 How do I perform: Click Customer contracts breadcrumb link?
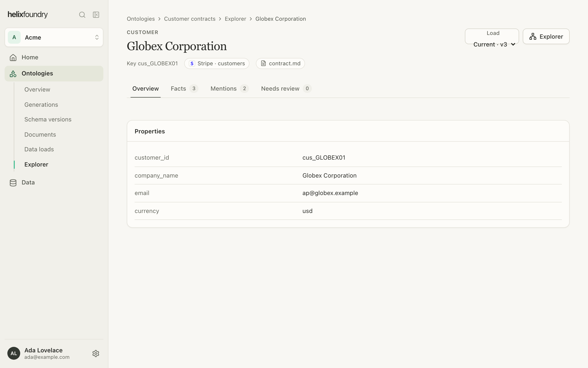(x=189, y=19)
